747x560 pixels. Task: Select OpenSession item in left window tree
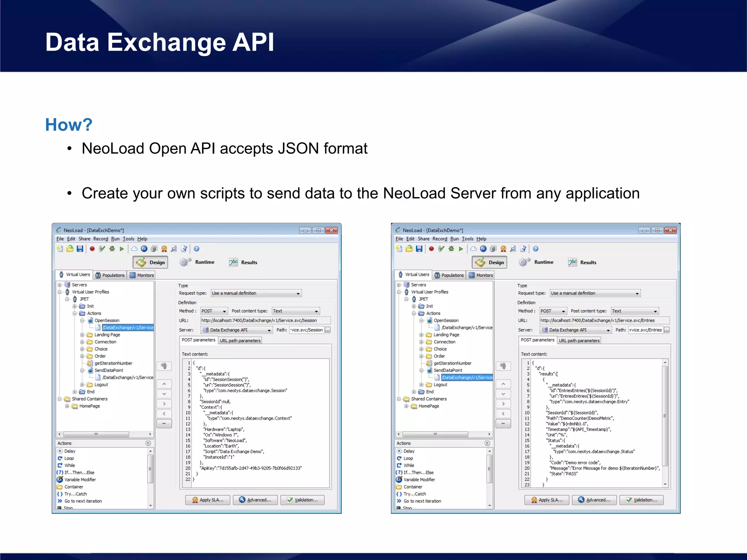[107, 320]
